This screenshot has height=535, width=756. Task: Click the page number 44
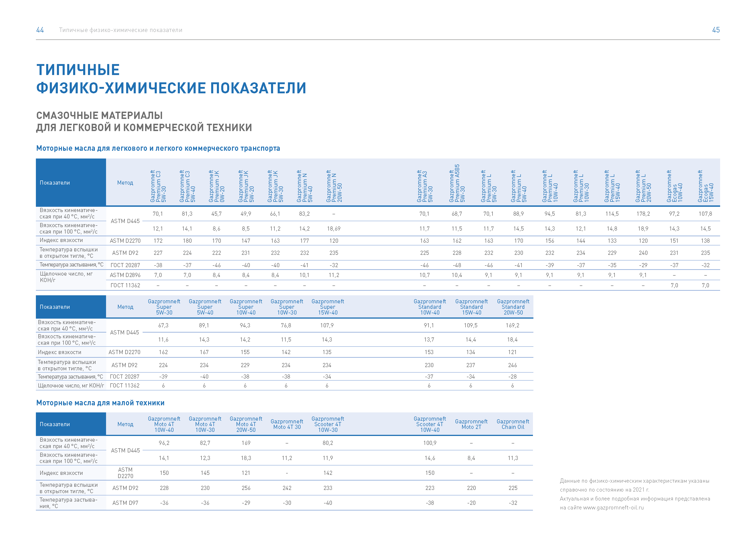(x=40, y=30)
